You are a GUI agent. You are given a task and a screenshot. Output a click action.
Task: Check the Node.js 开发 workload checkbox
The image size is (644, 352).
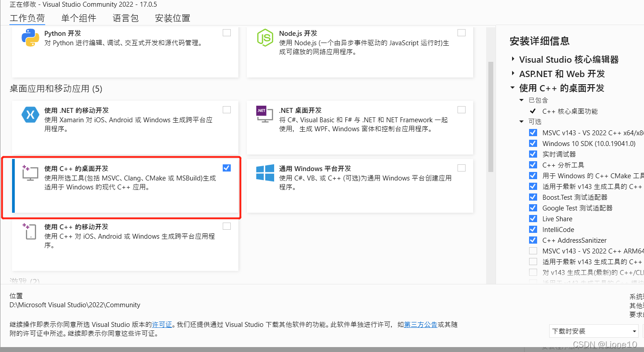pos(462,33)
